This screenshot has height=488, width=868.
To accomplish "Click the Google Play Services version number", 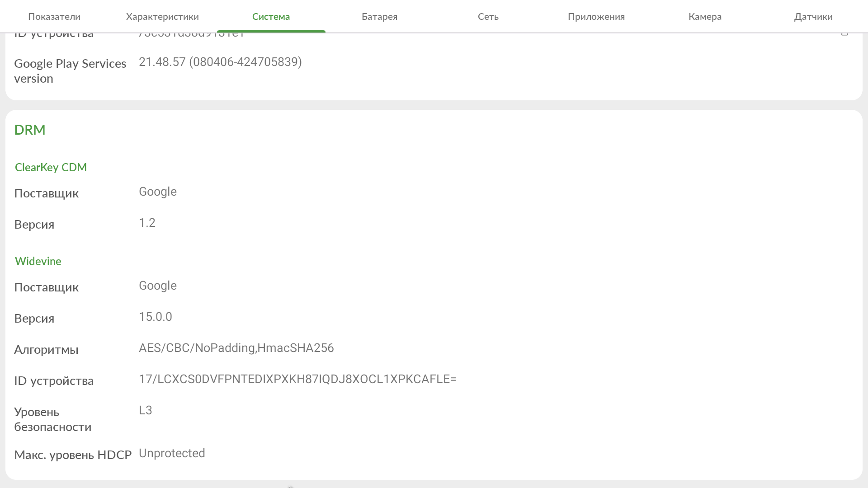I will (x=220, y=62).
